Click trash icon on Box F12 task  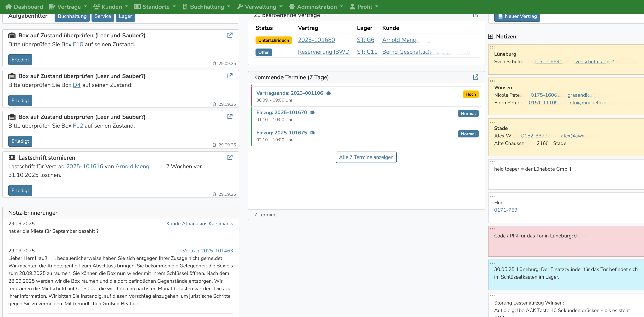[214, 145]
